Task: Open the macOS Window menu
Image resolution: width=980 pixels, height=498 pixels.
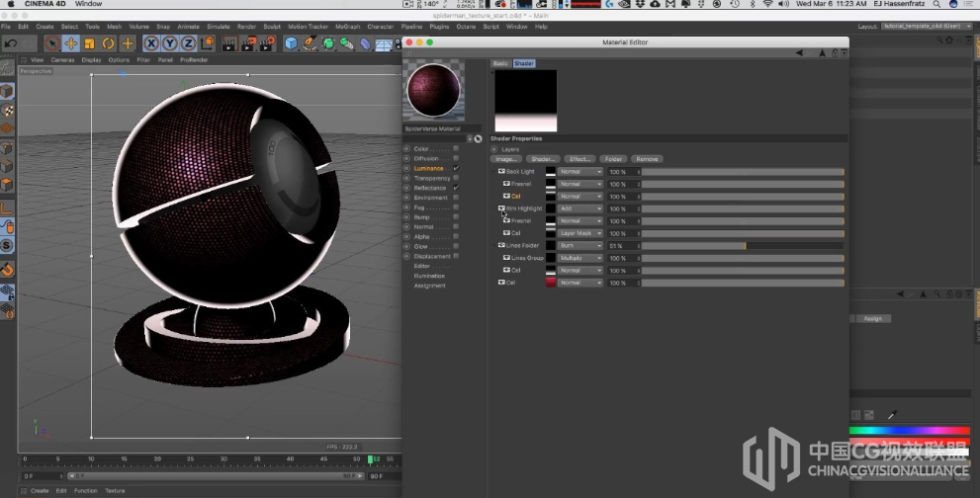Action: (88, 4)
